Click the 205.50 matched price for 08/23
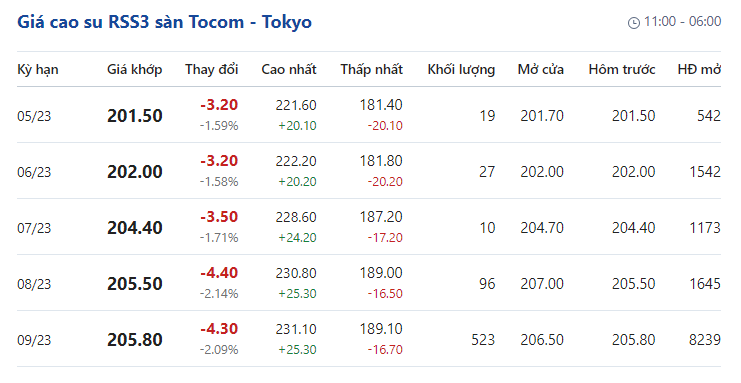 click(x=135, y=284)
